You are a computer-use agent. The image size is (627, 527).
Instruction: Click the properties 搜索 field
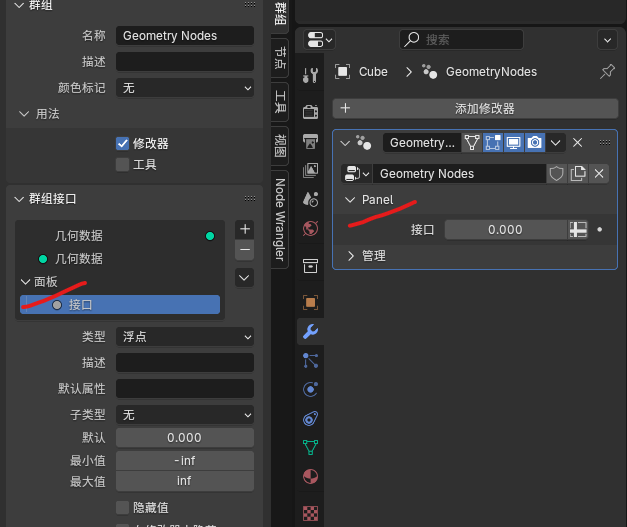pyautogui.click(x=461, y=40)
